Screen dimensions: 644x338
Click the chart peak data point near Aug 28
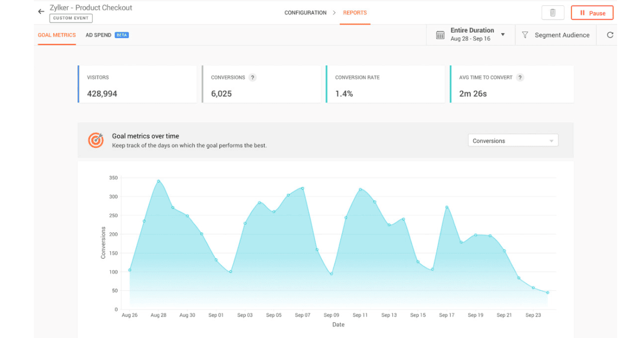tap(158, 181)
